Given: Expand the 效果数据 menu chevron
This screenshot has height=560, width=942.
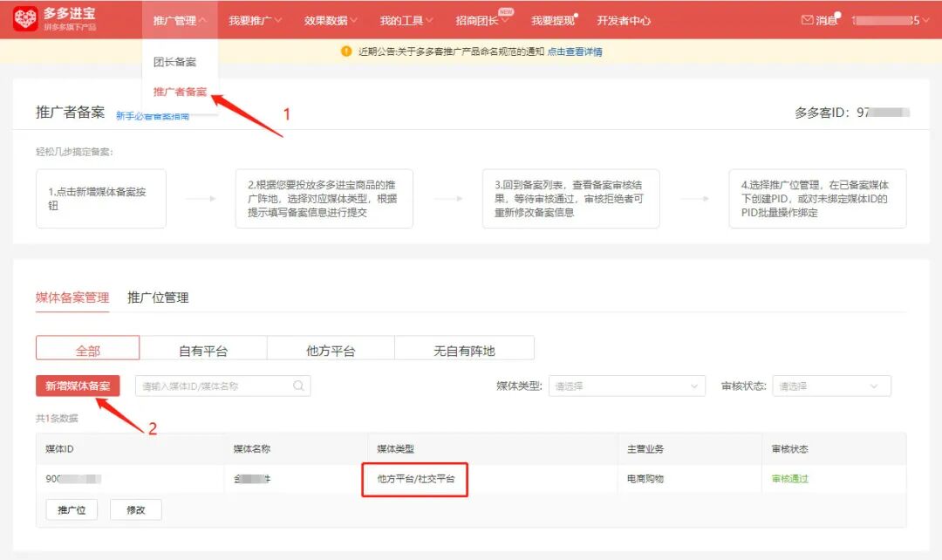Looking at the screenshot, I should (353, 18).
